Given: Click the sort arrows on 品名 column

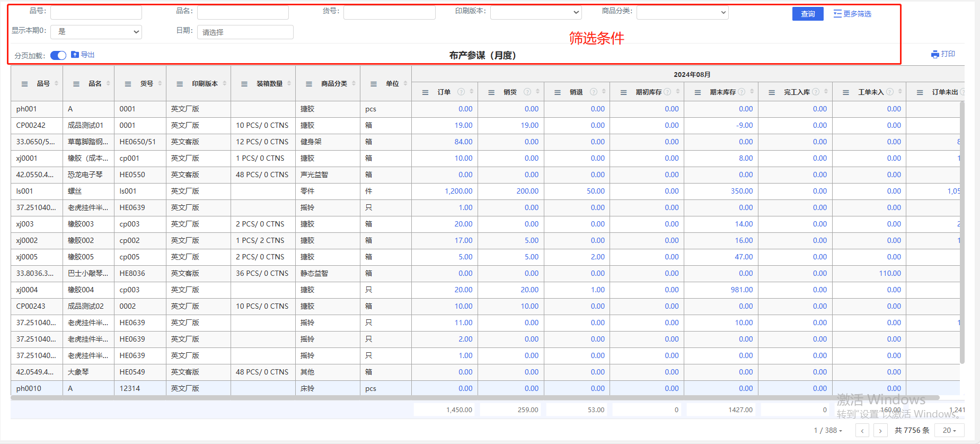Looking at the screenshot, I should click(x=108, y=83).
